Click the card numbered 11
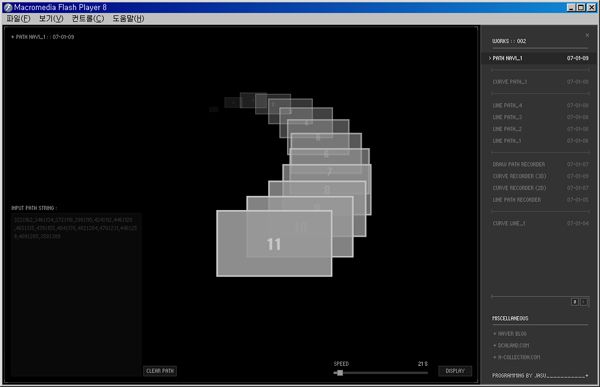 click(x=274, y=243)
